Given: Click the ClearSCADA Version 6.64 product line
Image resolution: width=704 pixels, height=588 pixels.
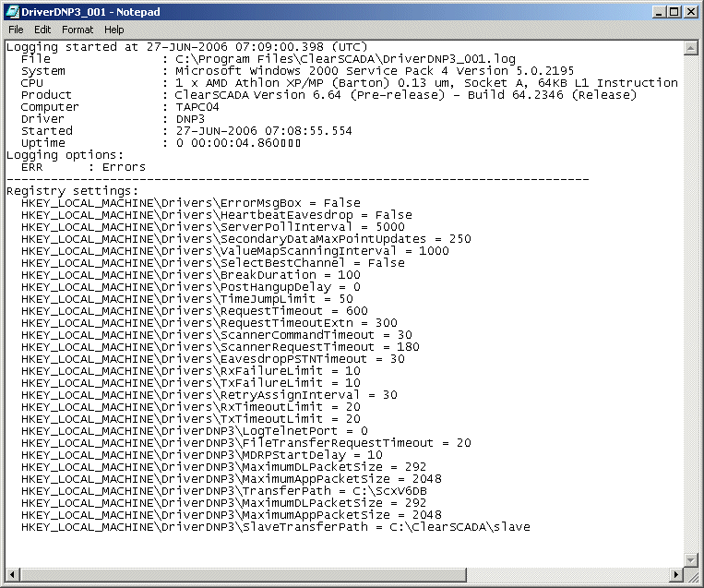Looking at the screenshot, I should (328, 95).
